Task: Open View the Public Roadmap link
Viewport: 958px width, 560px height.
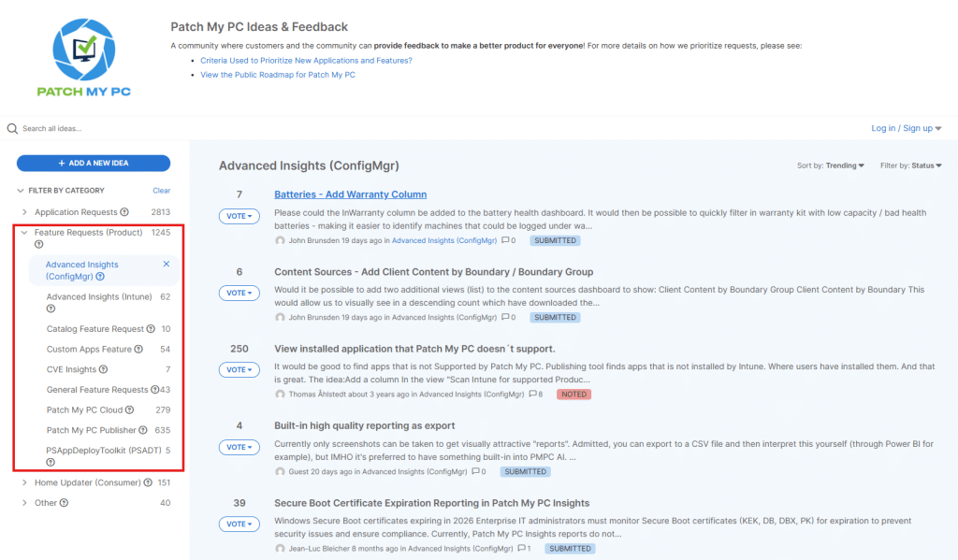Action: tap(277, 75)
